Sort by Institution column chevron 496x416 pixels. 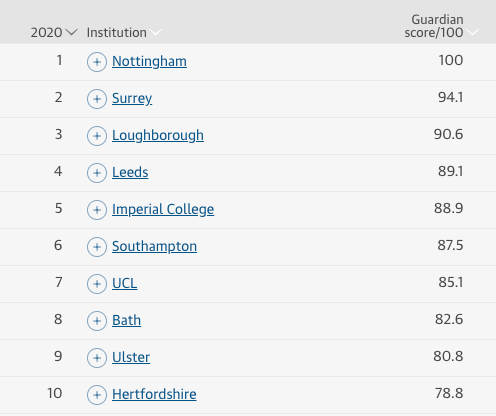pyautogui.click(x=156, y=32)
